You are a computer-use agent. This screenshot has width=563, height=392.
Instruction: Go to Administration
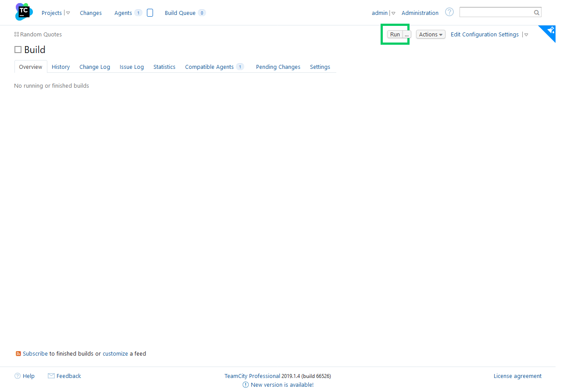click(x=420, y=13)
